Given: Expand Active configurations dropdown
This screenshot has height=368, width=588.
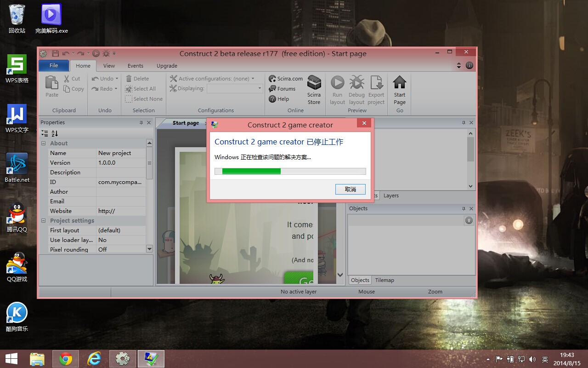Looking at the screenshot, I should point(253,79).
